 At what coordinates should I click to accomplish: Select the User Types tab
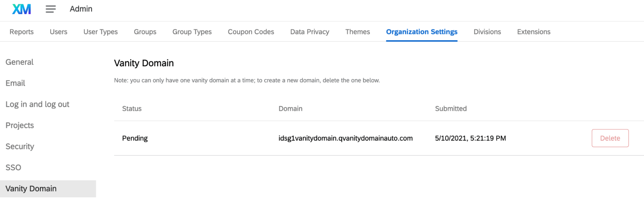click(x=100, y=32)
